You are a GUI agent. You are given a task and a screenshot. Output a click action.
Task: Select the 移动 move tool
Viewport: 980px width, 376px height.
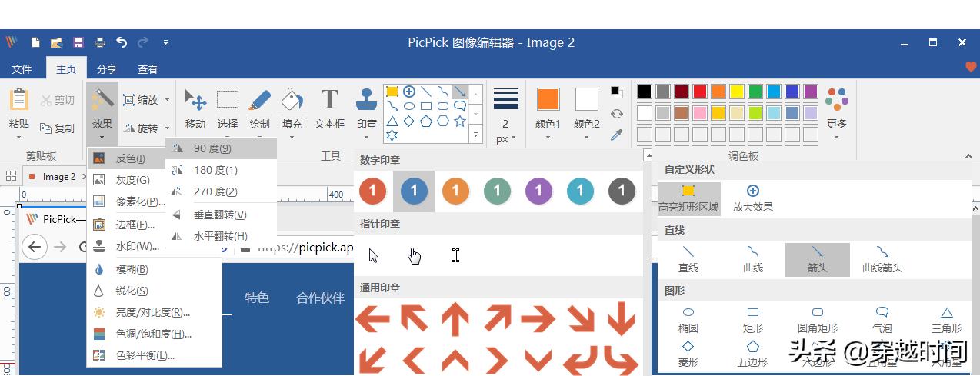(x=195, y=110)
